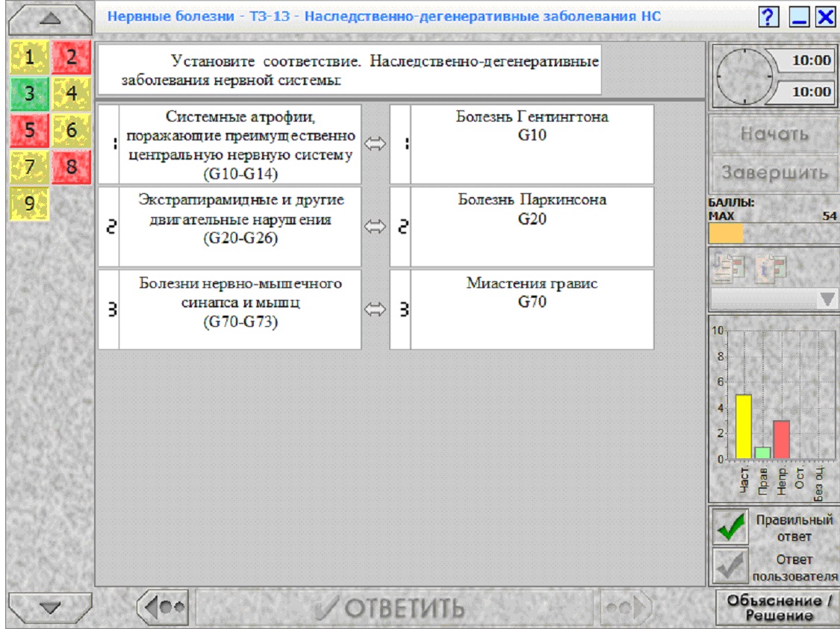Screen dimensions: 840x629
Task: Click the Завершить button
Action: click(774, 173)
